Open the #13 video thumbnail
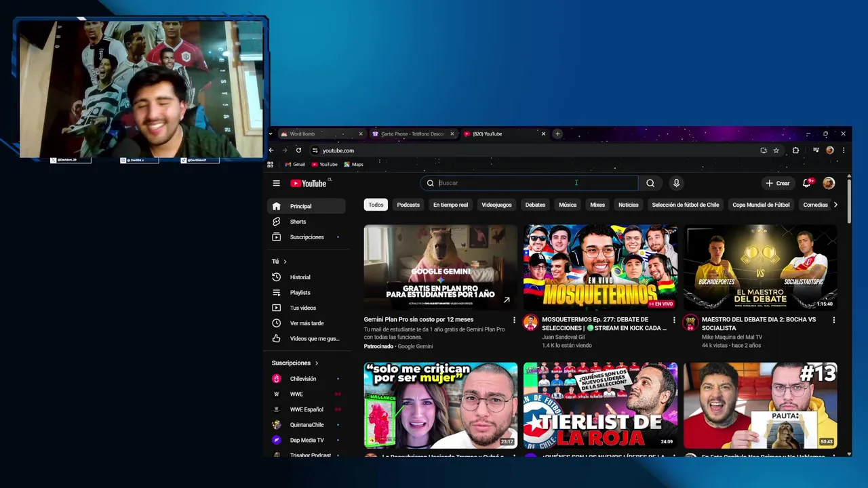 (760, 405)
